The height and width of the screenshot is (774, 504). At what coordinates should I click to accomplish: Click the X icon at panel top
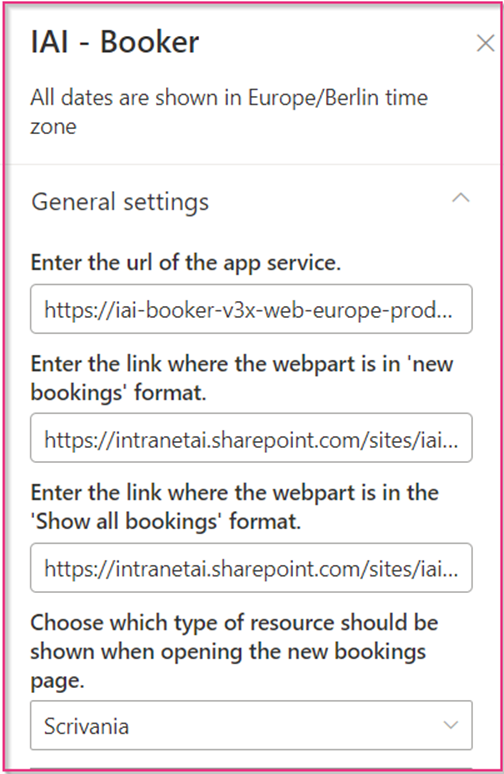(x=486, y=43)
